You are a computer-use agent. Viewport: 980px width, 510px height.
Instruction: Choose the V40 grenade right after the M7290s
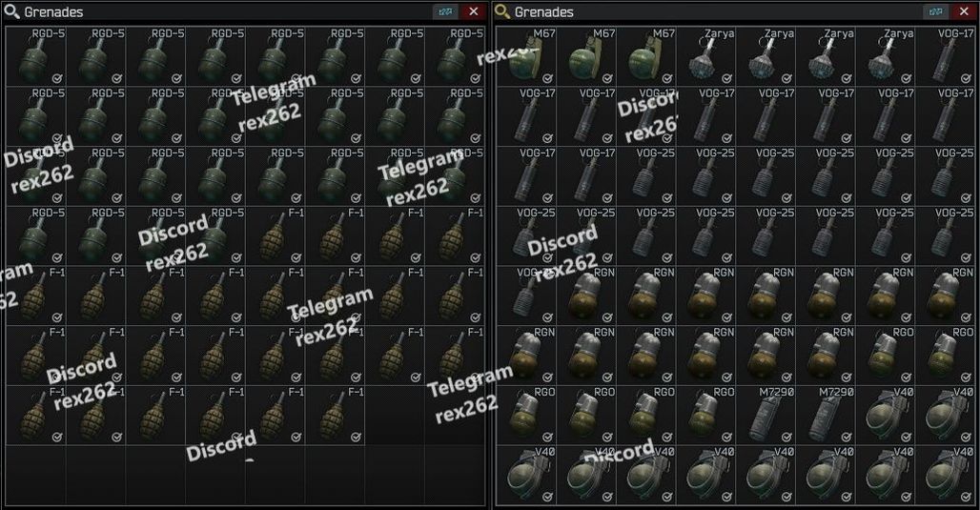885,415
